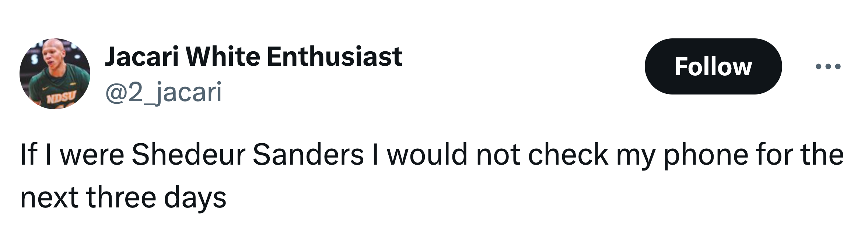Viewport: 868px width, 251px height.
Task: Click the word "Shedeur" in the tweet
Action: pyautogui.click(x=189, y=154)
